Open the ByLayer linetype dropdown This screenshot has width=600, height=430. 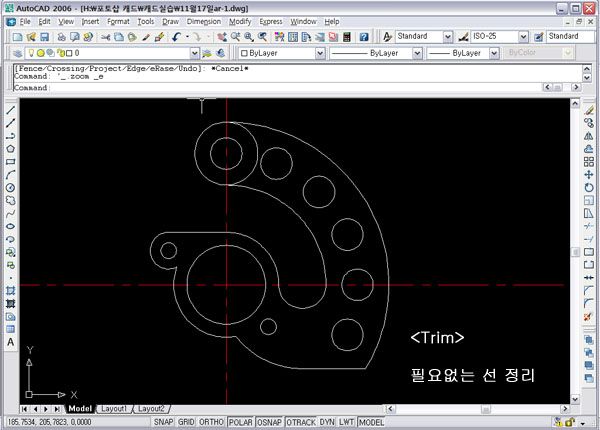pyautogui.click(x=417, y=53)
